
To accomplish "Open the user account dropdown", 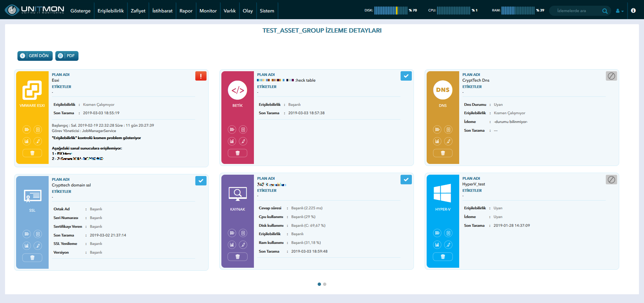I will click(x=620, y=11).
